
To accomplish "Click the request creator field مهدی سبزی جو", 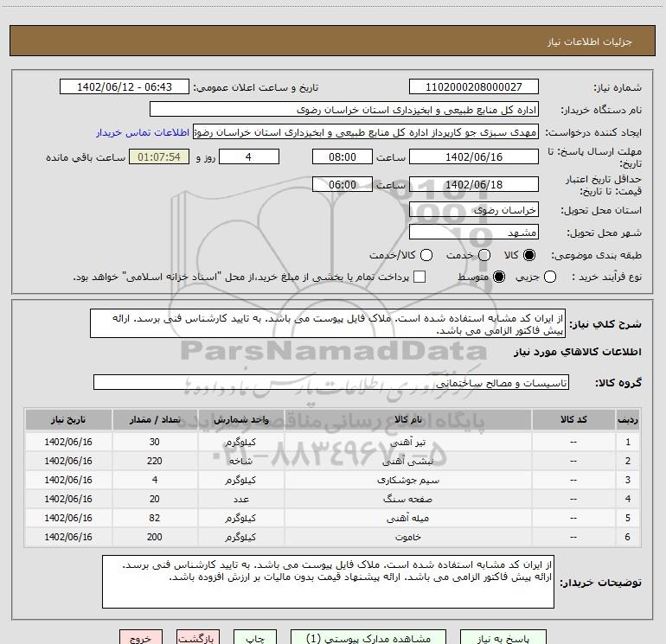I will [x=366, y=132].
